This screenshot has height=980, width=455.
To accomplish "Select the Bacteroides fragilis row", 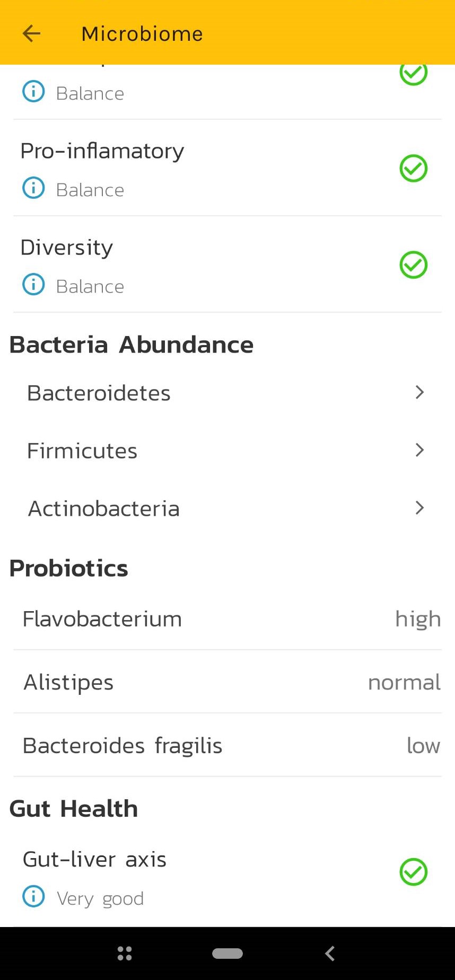I will [x=228, y=746].
